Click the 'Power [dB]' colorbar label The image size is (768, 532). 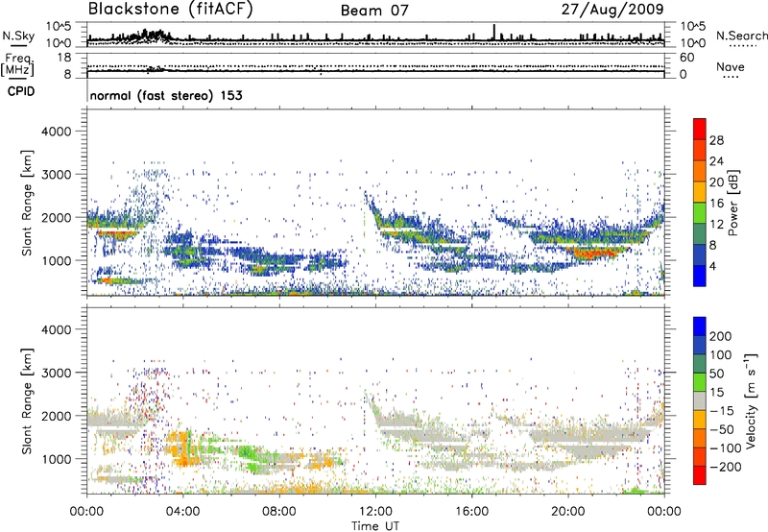[732, 203]
